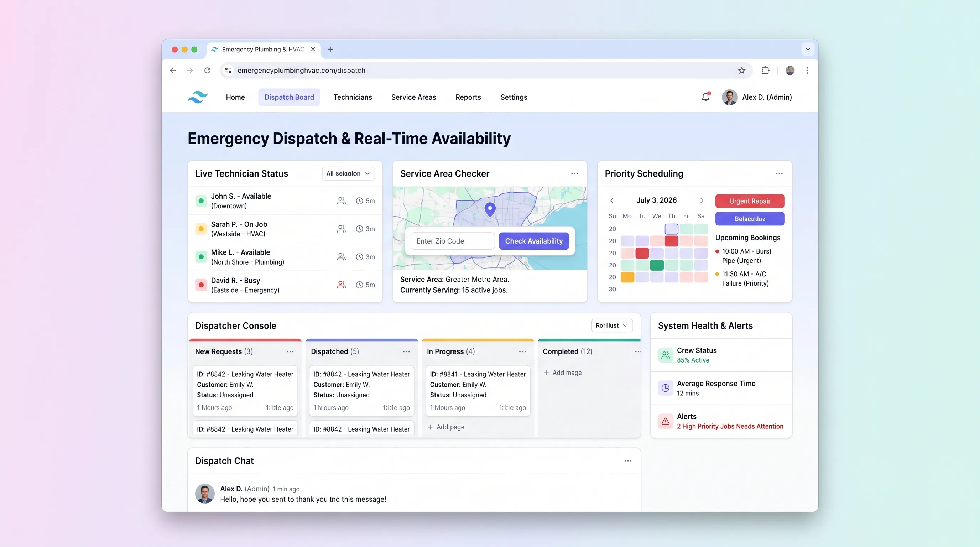Go to previous month in calendar
Image resolution: width=980 pixels, height=547 pixels.
(x=612, y=200)
